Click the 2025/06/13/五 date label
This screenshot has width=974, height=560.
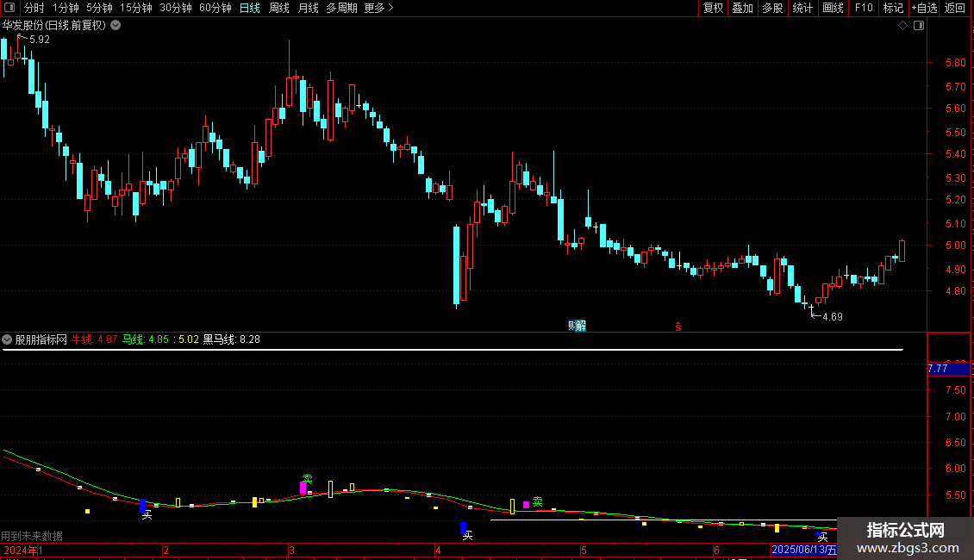click(x=804, y=550)
